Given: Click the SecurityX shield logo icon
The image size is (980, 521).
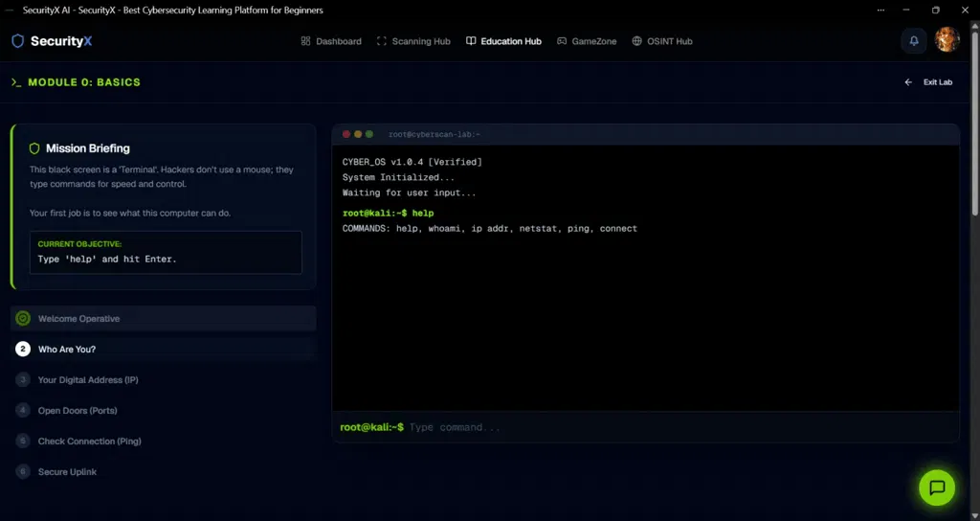Looking at the screenshot, I should pyautogui.click(x=17, y=41).
